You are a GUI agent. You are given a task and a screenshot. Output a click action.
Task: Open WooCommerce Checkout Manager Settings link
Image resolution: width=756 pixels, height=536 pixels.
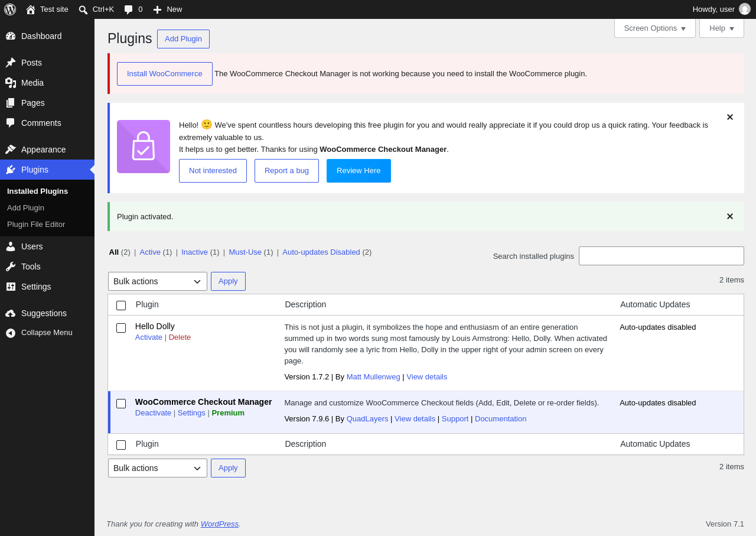coord(191,413)
